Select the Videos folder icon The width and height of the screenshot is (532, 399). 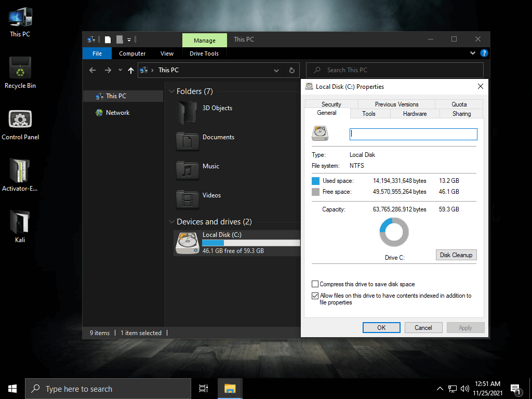coord(187,199)
